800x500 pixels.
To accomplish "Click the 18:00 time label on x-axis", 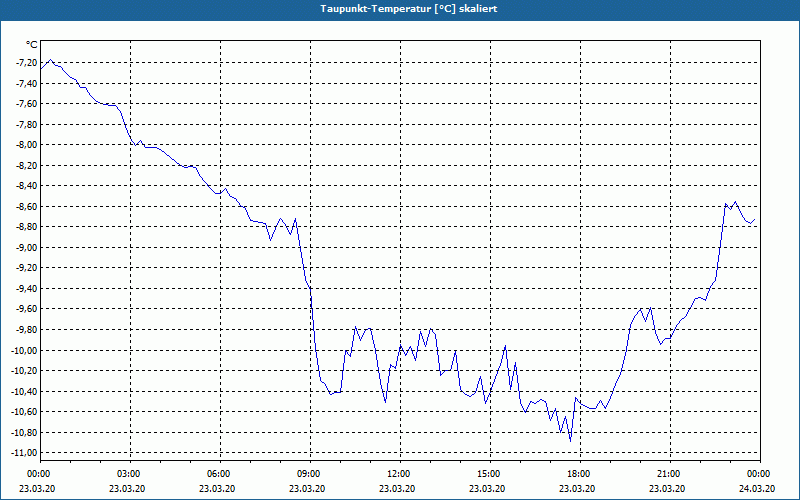I will 580,474.
